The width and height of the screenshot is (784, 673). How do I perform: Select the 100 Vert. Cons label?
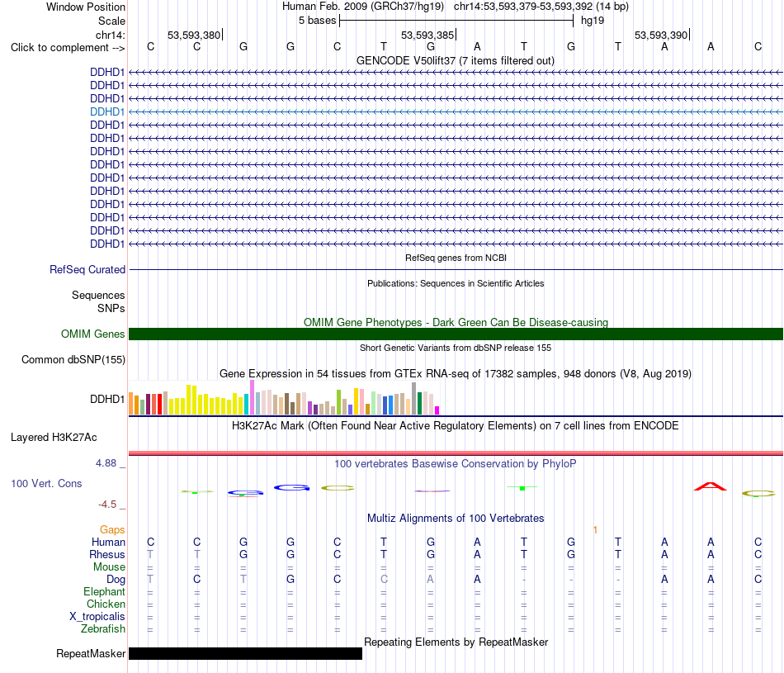[x=46, y=483]
